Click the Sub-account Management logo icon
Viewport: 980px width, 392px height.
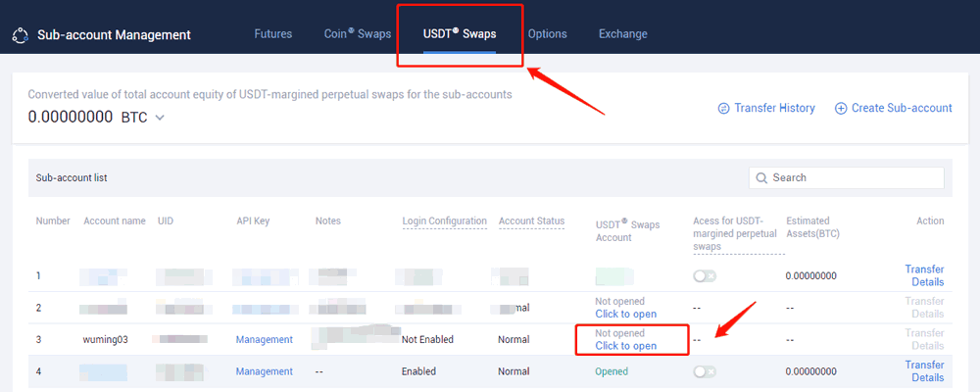pyautogui.click(x=20, y=35)
